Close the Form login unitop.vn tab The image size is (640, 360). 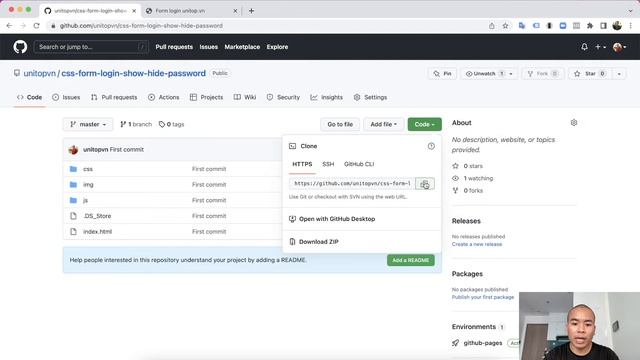pyautogui.click(x=235, y=11)
